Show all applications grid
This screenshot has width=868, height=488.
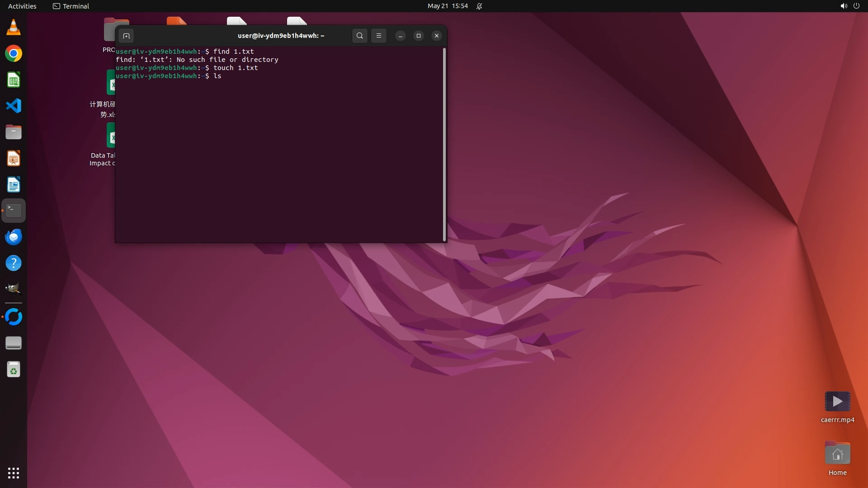click(14, 473)
